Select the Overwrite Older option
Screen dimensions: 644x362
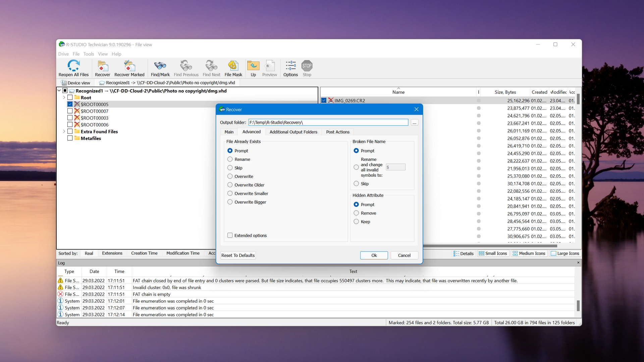(230, 185)
